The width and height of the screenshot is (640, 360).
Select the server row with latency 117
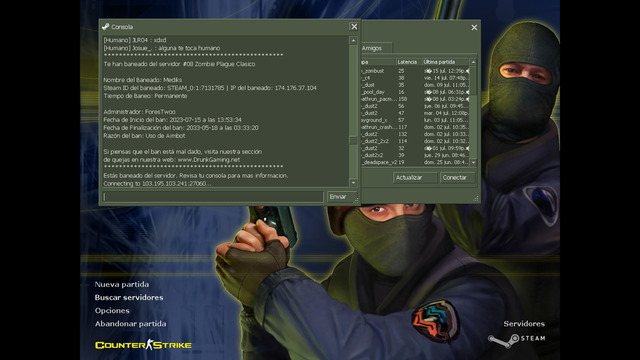(415, 127)
